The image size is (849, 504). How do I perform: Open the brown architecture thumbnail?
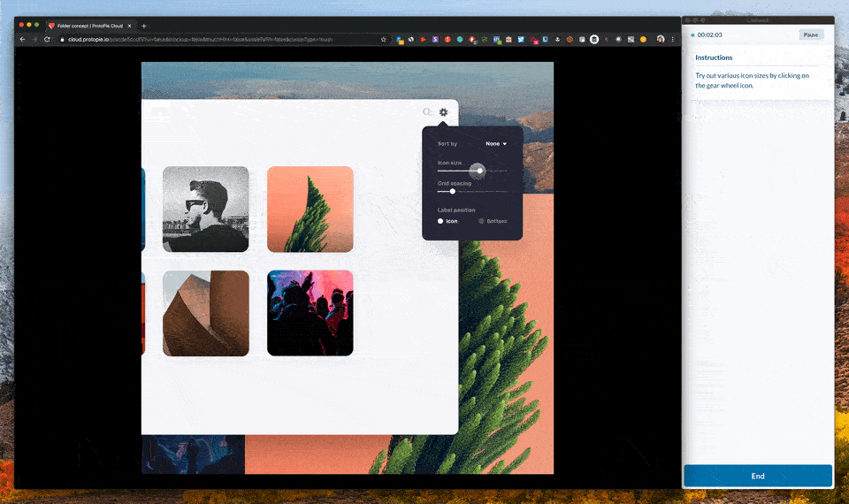(206, 313)
